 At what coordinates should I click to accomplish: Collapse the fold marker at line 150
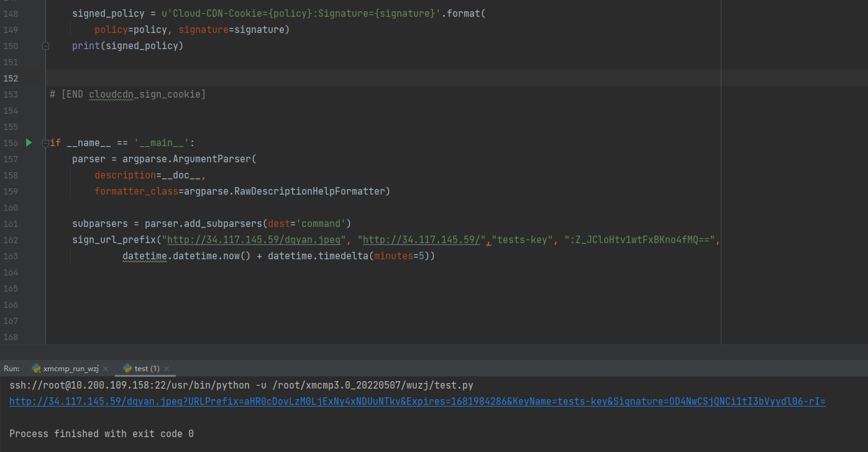click(x=45, y=46)
